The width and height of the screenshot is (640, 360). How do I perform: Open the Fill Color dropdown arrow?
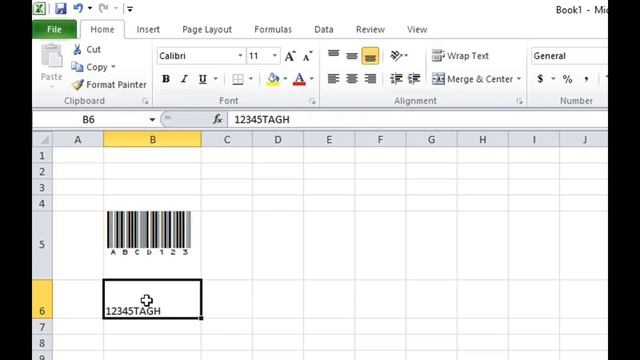tap(285, 79)
